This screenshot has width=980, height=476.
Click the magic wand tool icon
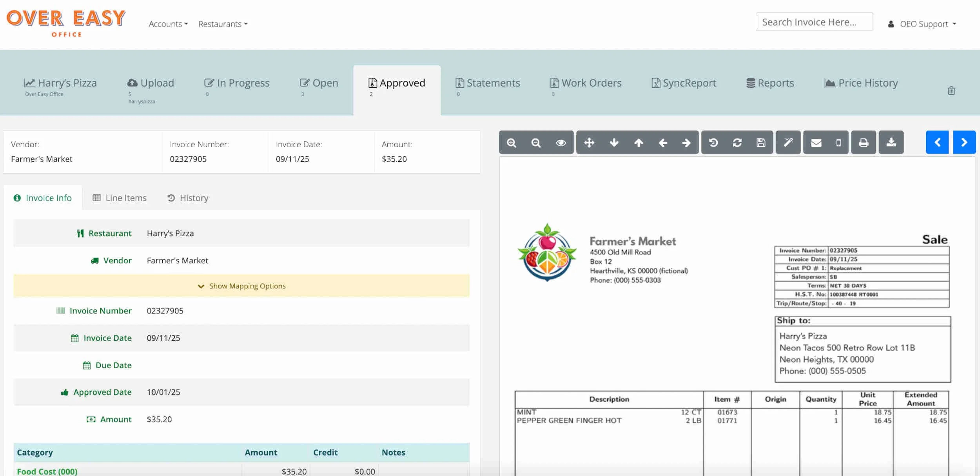(x=788, y=143)
